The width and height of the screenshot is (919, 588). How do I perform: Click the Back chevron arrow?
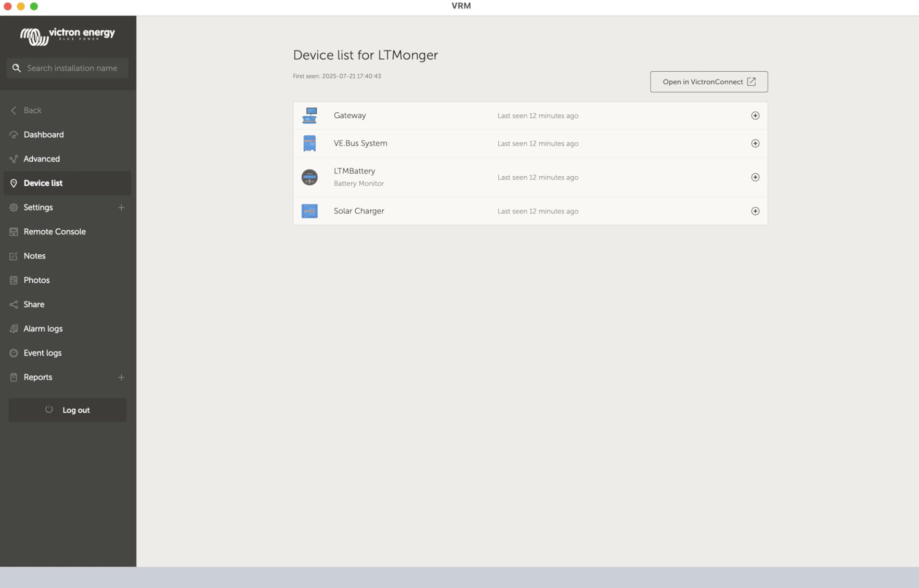[14, 110]
